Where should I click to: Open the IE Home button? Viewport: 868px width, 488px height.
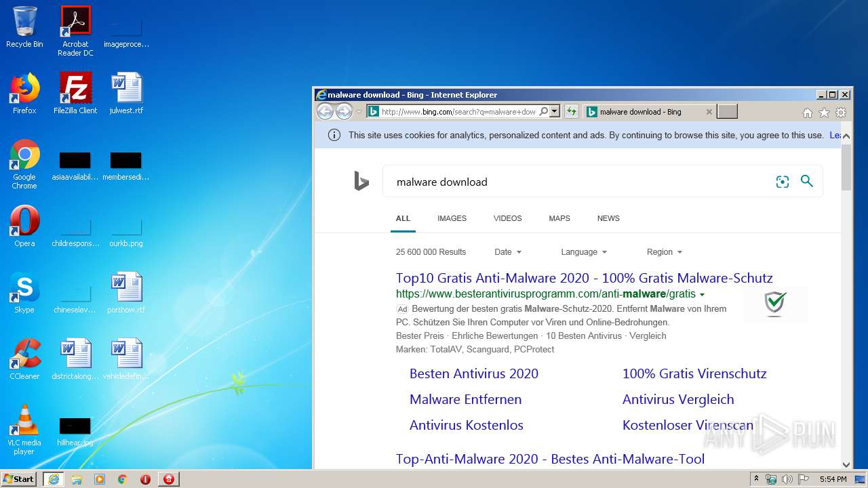coord(807,113)
